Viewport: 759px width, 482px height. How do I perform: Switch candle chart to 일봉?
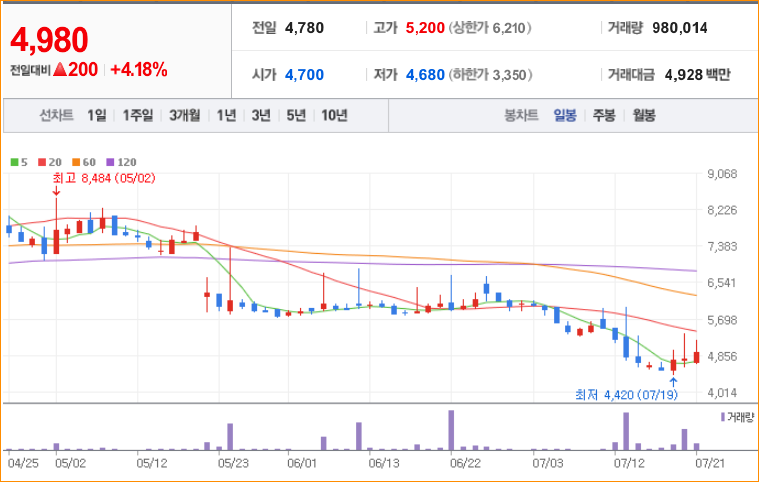click(565, 115)
